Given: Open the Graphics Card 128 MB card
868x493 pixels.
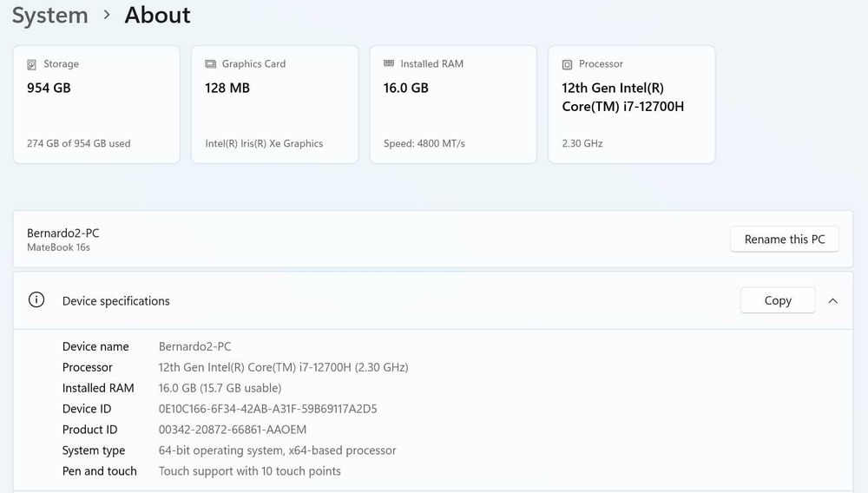Looking at the screenshot, I should click(274, 104).
